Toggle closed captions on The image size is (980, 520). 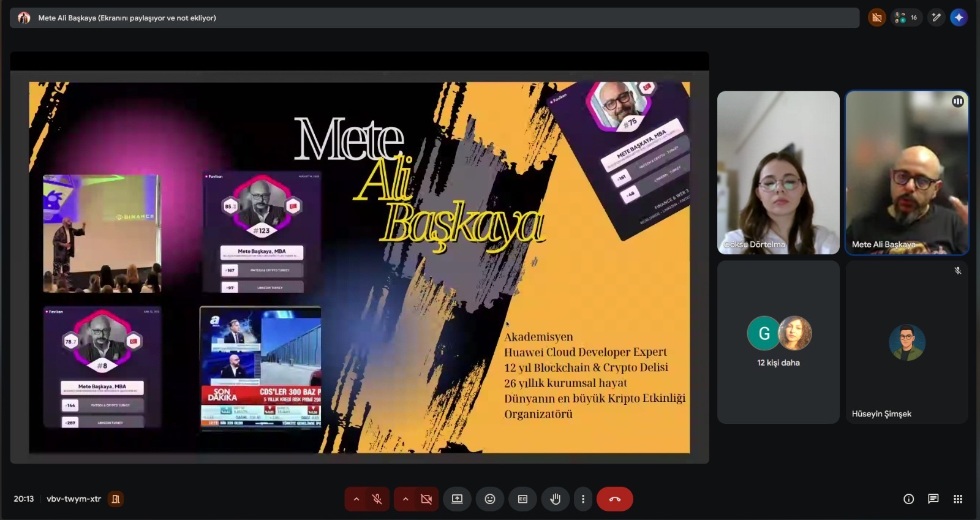point(522,499)
